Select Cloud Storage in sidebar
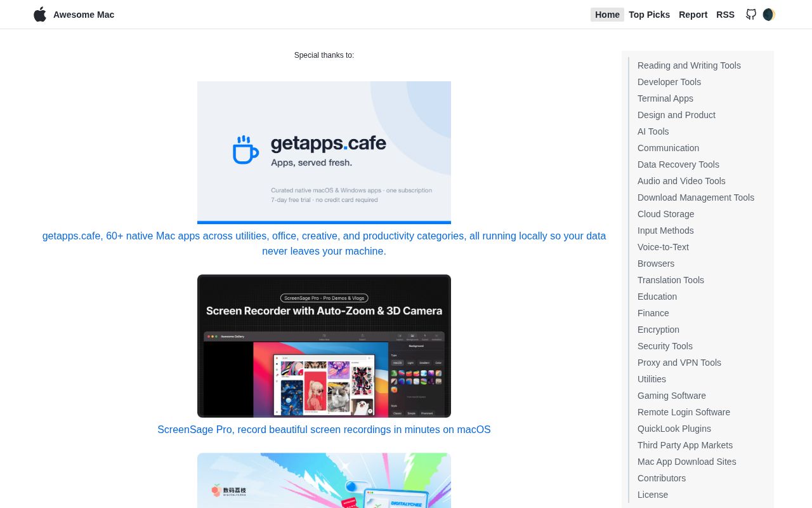Screen dimensions: 812x508 pyautogui.click(x=665, y=214)
